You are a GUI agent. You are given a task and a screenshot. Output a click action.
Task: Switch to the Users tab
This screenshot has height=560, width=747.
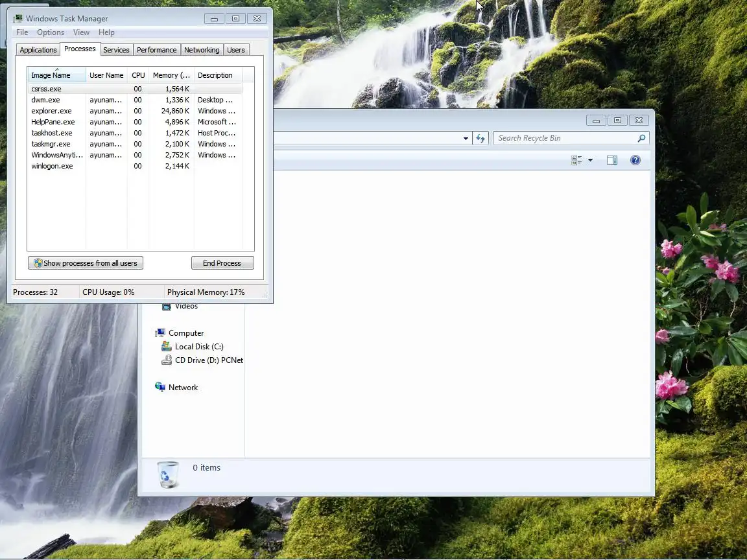(236, 50)
